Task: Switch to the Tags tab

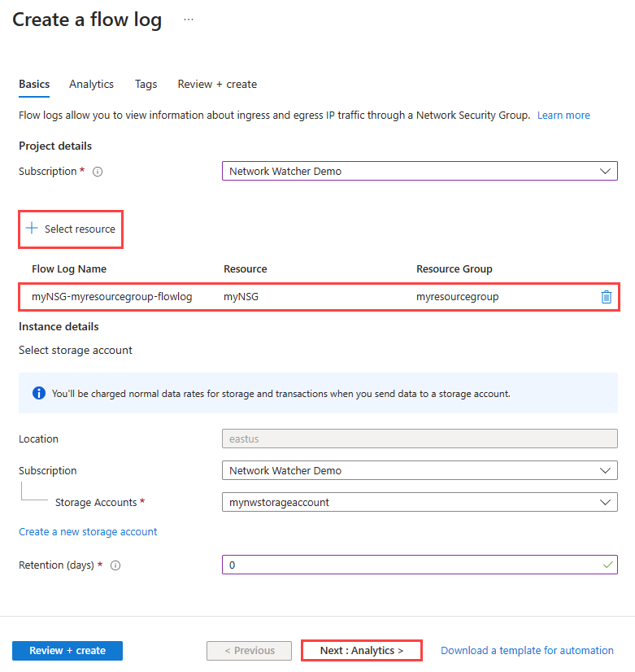Action: (x=146, y=85)
